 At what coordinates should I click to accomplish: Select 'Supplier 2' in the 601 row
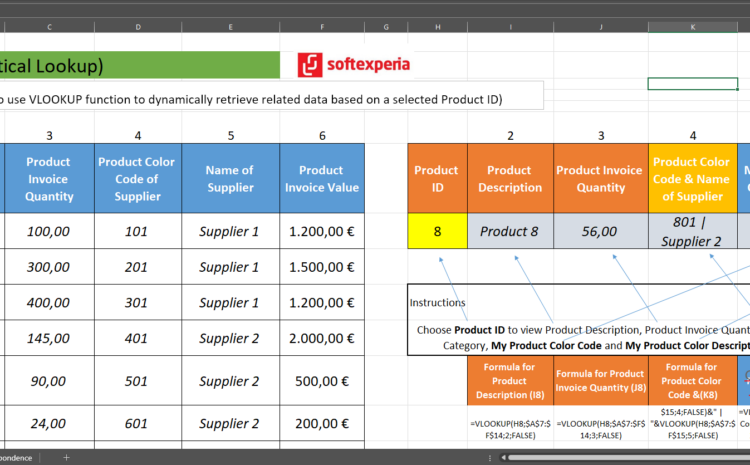coord(231,423)
